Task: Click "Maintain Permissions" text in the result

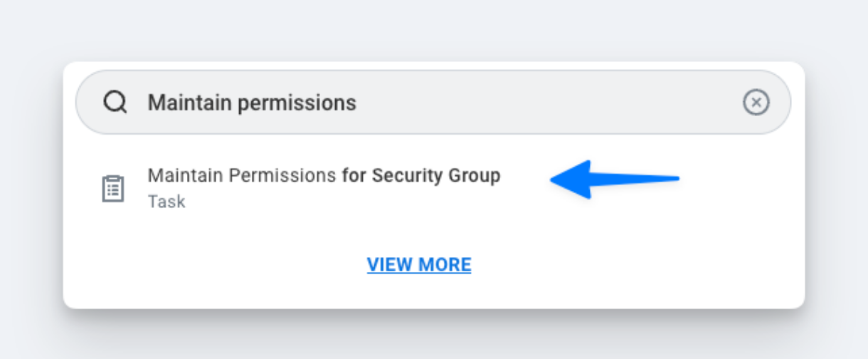Action: (242, 175)
